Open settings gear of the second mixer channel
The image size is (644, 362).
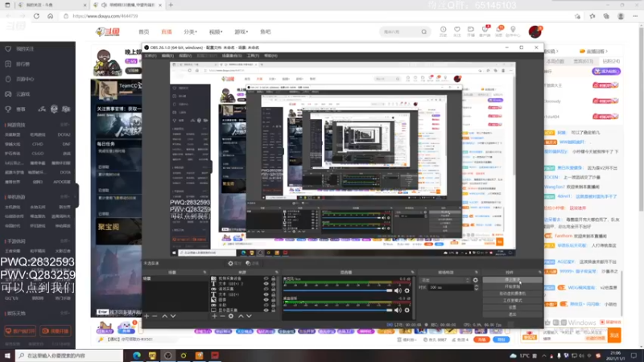[x=407, y=311]
